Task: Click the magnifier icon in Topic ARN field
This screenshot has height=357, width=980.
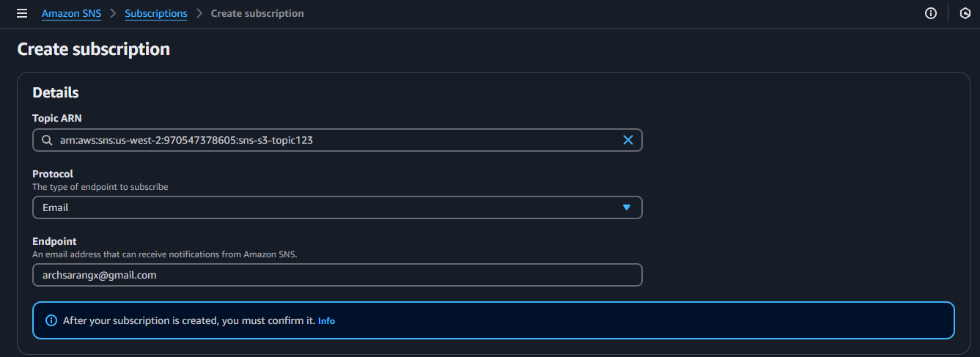Action: [47, 140]
